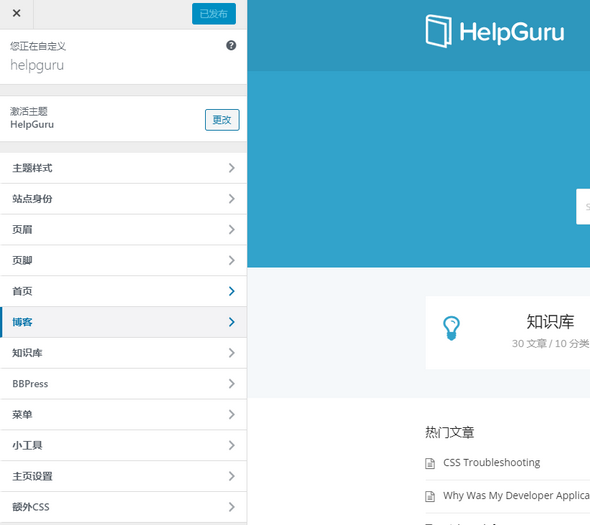Click the 您正在自定义 label

click(x=38, y=46)
